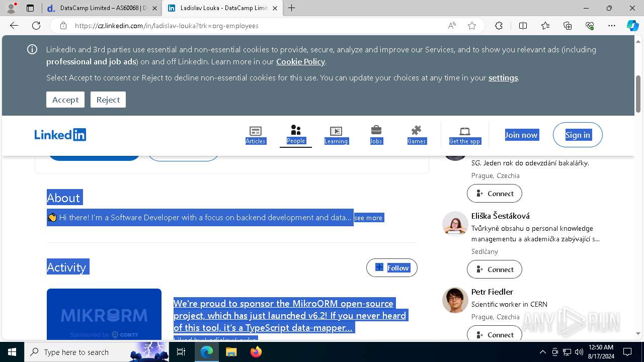The height and width of the screenshot is (362, 644).
Task: Open the Cookie Policy link
Action: pos(300,61)
